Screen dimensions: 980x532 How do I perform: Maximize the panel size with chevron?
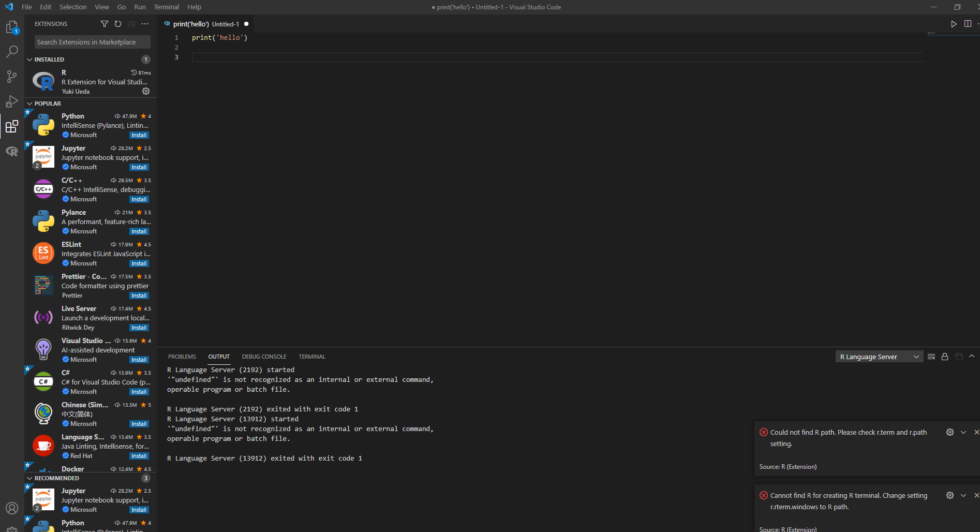[x=972, y=357]
